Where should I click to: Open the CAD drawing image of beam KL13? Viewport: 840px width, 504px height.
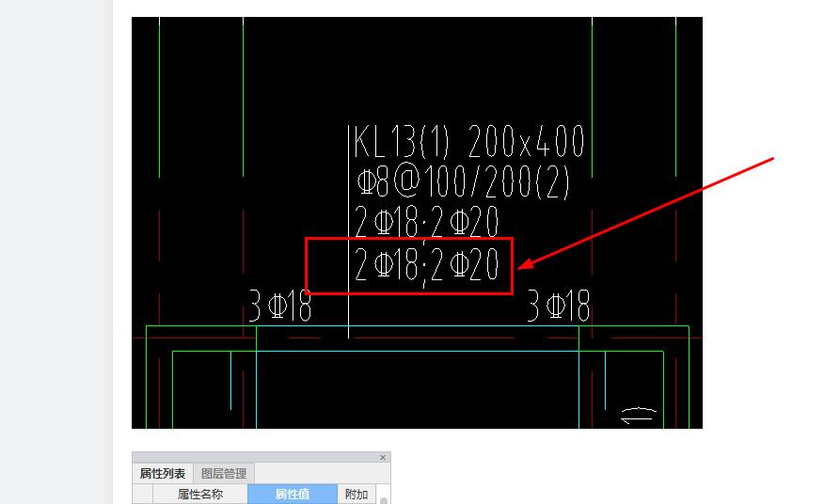pos(417,222)
